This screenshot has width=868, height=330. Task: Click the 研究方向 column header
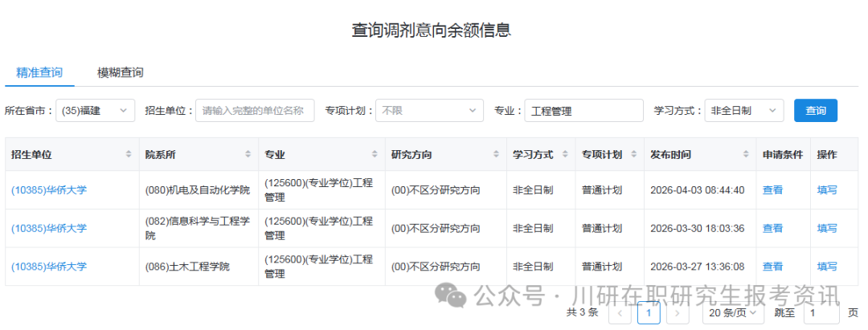click(x=445, y=154)
